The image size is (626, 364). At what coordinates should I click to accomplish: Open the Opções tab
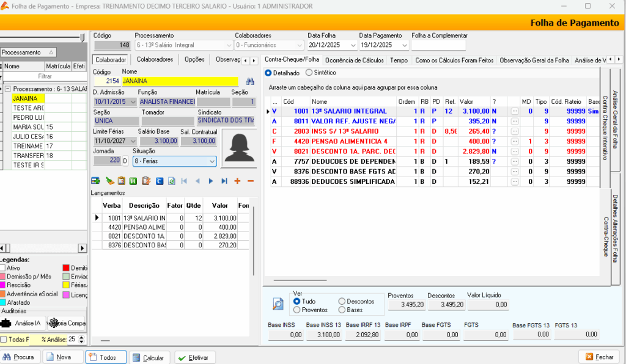click(194, 60)
